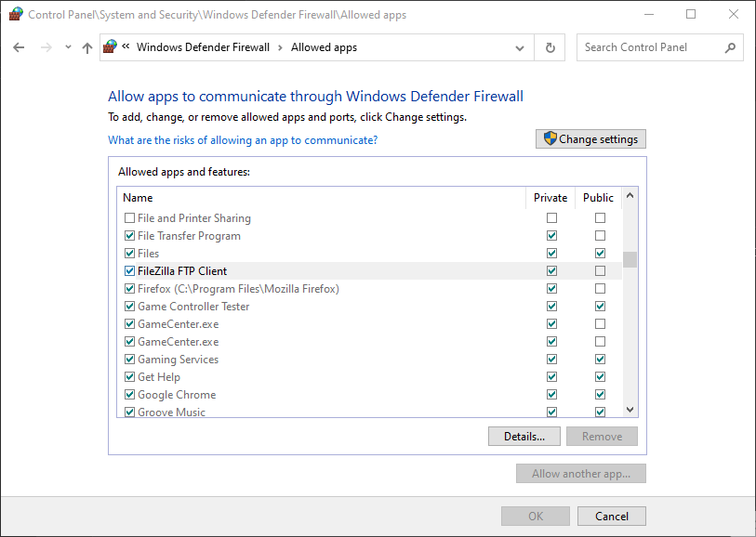This screenshot has height=537, width=756.
Task: Click the list scrollbar down arrow
Action: pyautogui.click(x=630, y=410)
